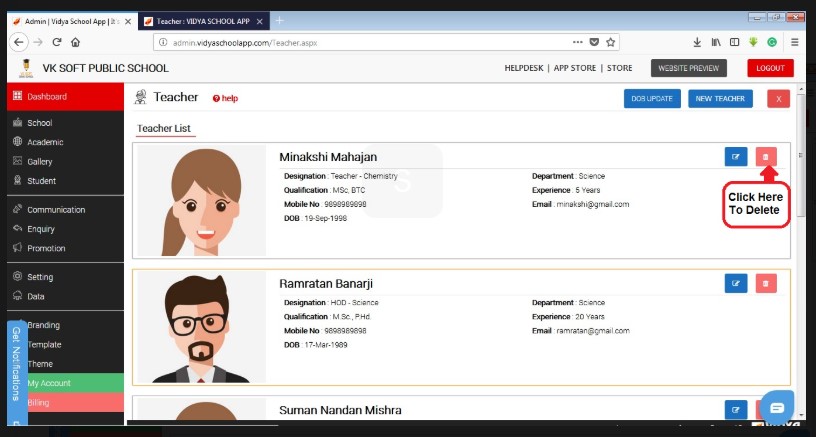Click the DOB UPDATE button
Viewport: 816px width, 437px height.
pyautogui.click(x=652, y=98)
